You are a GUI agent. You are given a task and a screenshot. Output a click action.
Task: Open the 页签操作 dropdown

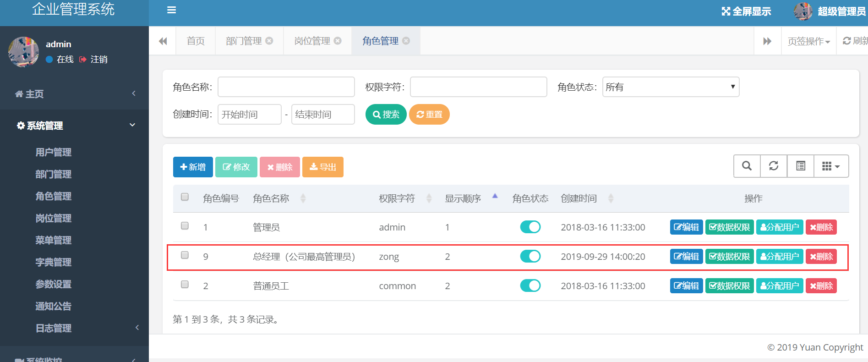pyautogui.click(x=808, y=41)
